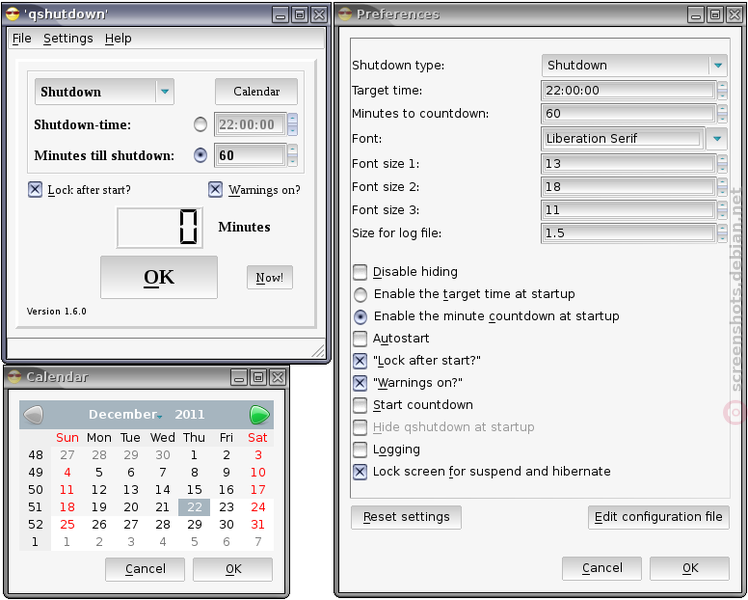Click the large OK button in qshutdown
The height and width of the screenshot is (600, 748).
pyautogui.click(x=159, y=277)
